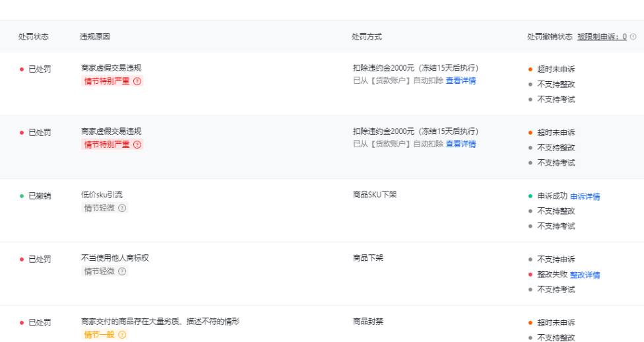The image size is (644, 342).
Task: Click help icon after 被限制申诉 in header
Action: click(x=633, y=37)
